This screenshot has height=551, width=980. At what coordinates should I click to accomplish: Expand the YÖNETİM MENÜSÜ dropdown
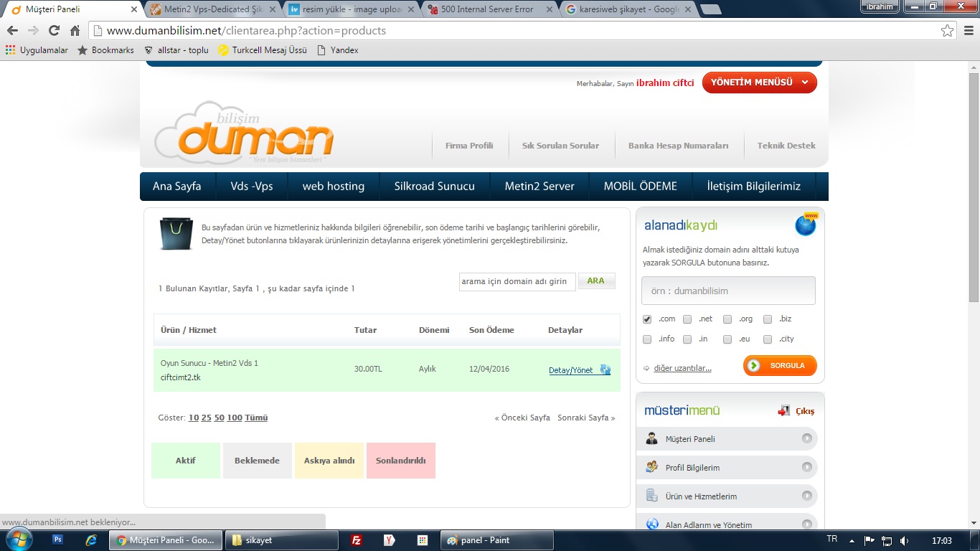click(760, 83)
